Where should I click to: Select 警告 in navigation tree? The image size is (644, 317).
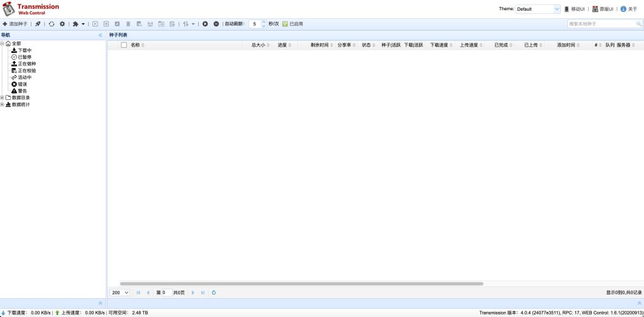point(22,91)
